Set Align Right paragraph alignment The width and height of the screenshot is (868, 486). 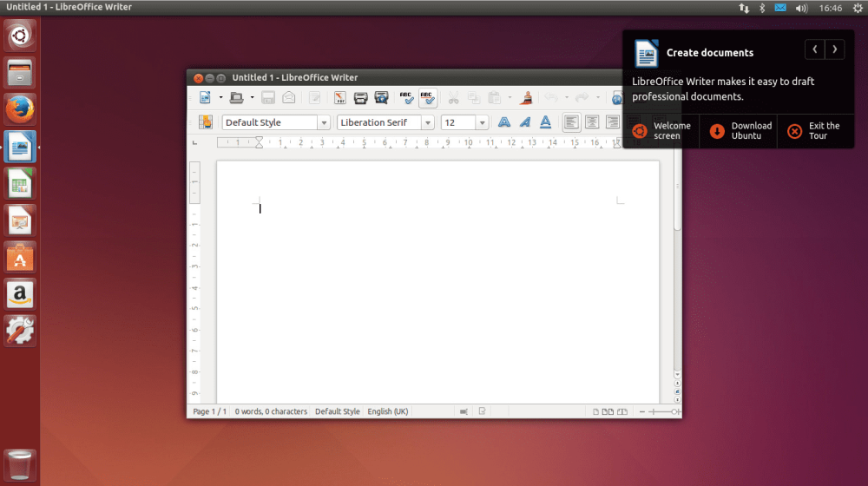pyautogui.click(x=612, y=122)
